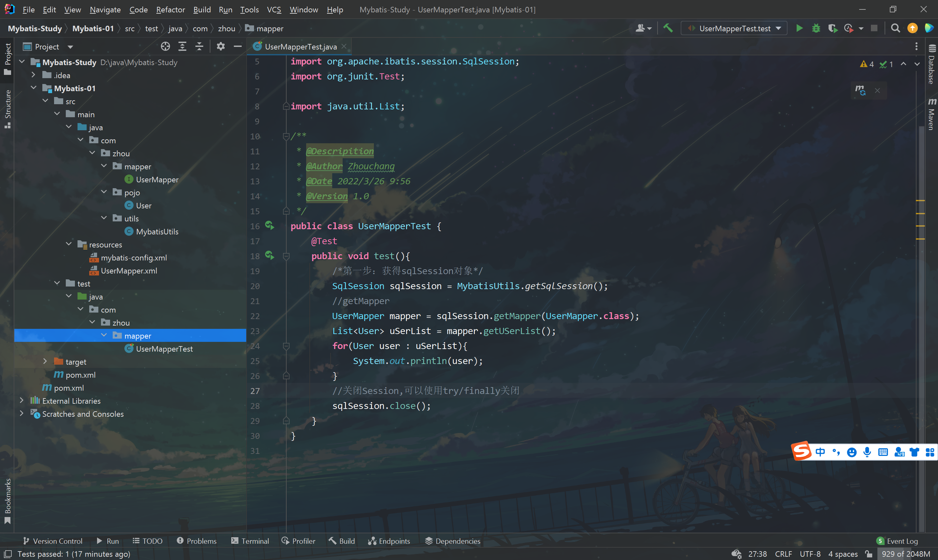Open the Refactor menu
The width and height of the screenshot is (938, 560).
(x=170, y=9)
